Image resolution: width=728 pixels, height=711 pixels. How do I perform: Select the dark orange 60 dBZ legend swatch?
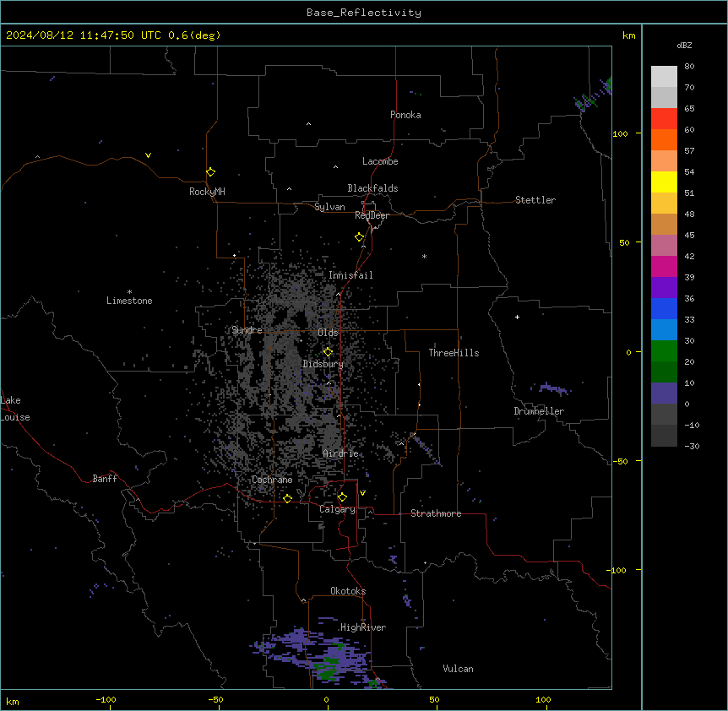coord(664,139)
